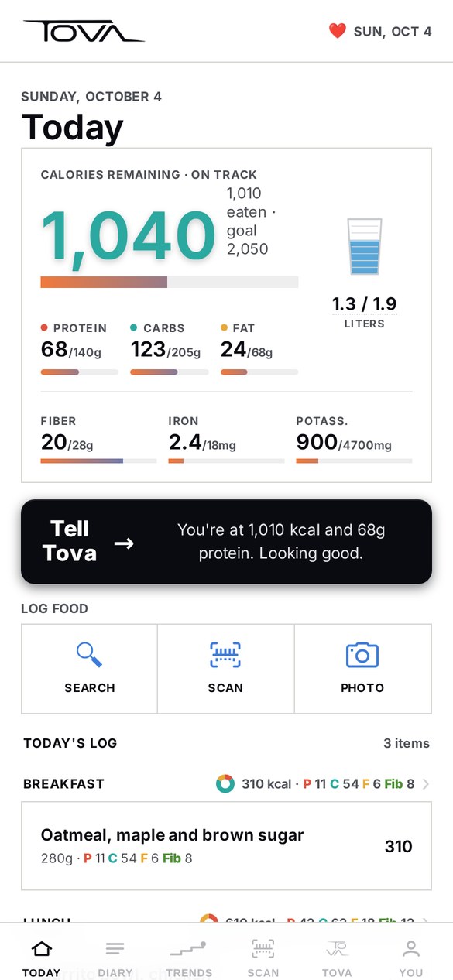Viewport: 453px width, 980px height.
Task: Tap the magnifying glass Search icon
Action: (x=90, y=655)
